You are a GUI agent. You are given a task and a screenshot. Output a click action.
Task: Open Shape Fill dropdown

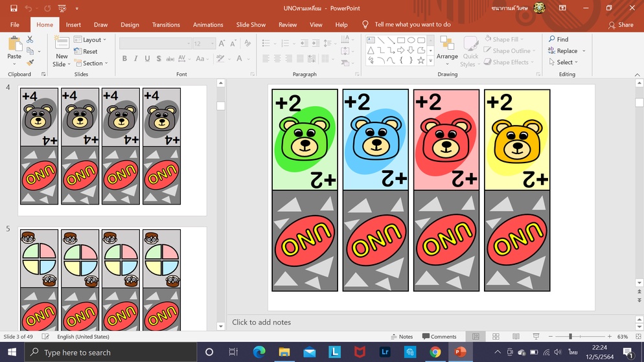504,40
